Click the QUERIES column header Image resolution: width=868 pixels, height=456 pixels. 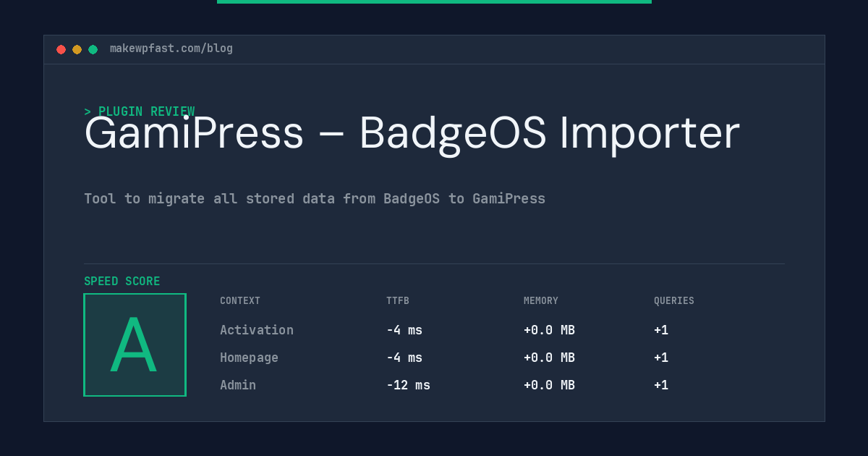(x=674, y=301)
